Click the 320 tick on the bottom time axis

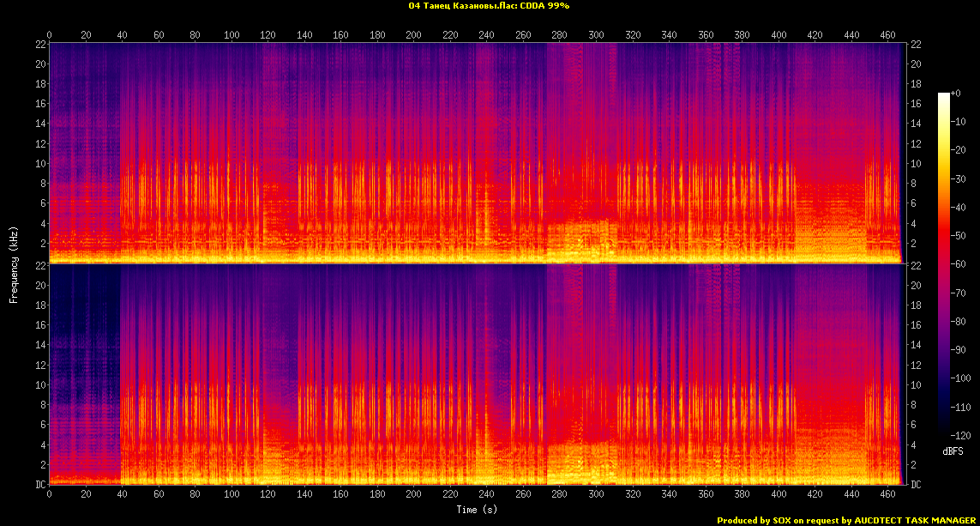pyautogui.click(x=633, y=495)
